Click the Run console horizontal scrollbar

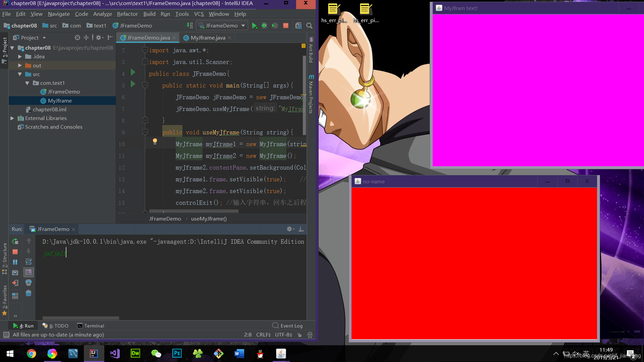click(81, 318)
